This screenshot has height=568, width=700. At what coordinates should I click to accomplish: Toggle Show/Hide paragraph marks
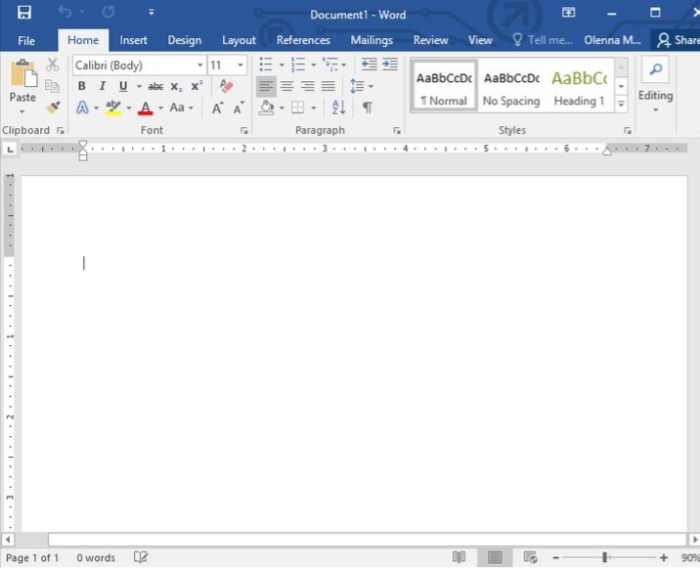pyautogui.click(x=367, y=107)
